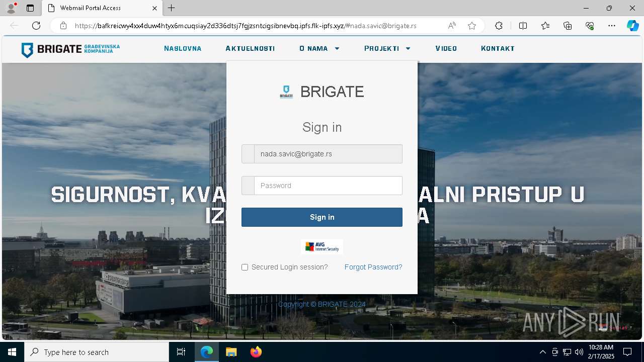This screenshot has width=644, height=362.
Task: Open the Favorites list icon
Action: (x=545, y=26)
